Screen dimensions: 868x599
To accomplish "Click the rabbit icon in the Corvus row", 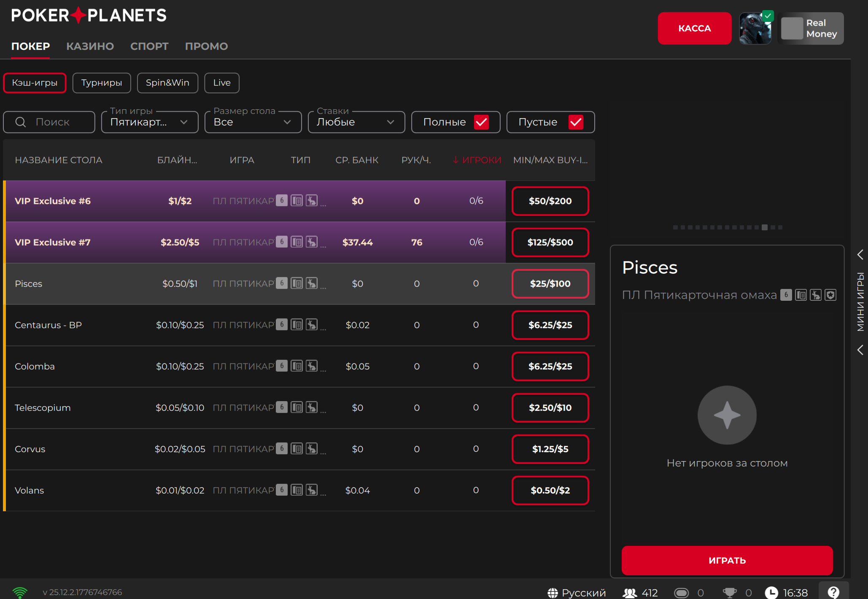I will tap(312, 448).
